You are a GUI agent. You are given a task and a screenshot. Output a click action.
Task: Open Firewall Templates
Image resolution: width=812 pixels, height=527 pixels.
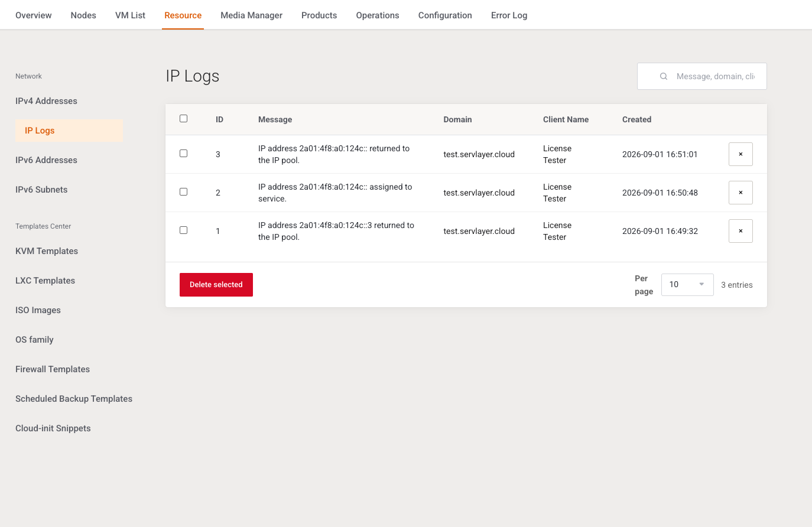point(53,369)
